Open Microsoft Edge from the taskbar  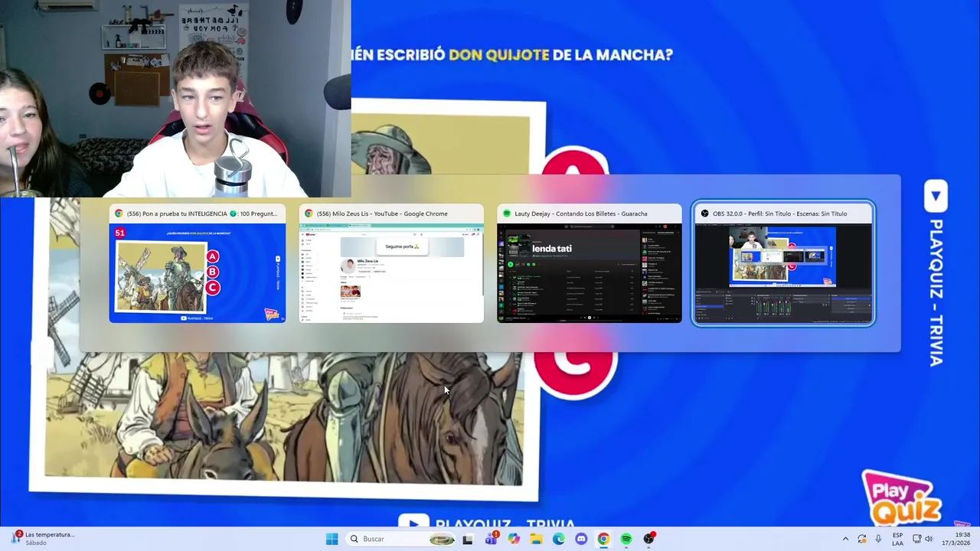[x=559, y=539]
